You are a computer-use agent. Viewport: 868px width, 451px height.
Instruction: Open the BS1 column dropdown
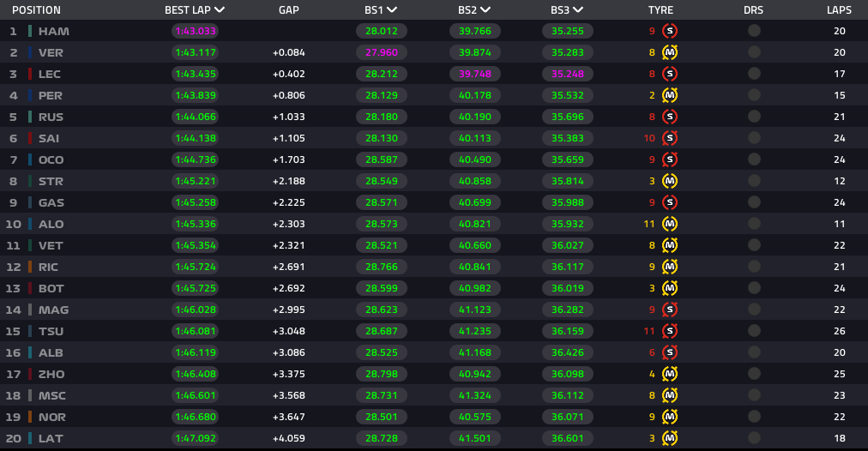tap(393, 10)
